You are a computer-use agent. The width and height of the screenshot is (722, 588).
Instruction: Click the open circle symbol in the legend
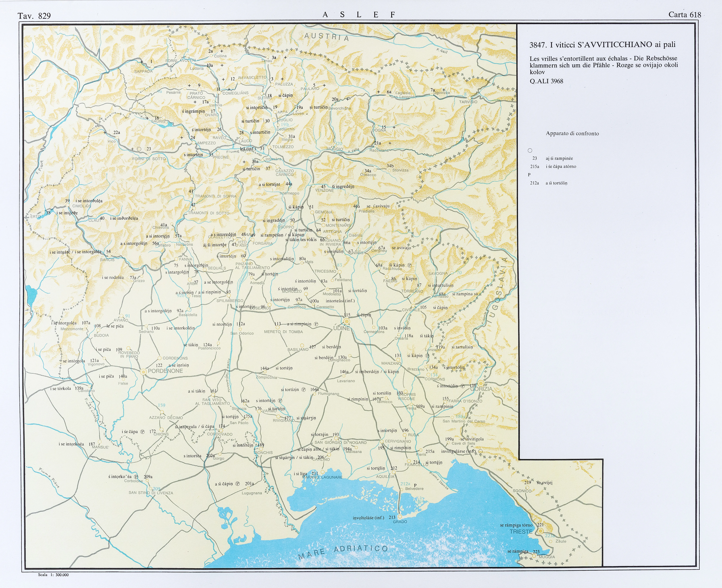530,150
